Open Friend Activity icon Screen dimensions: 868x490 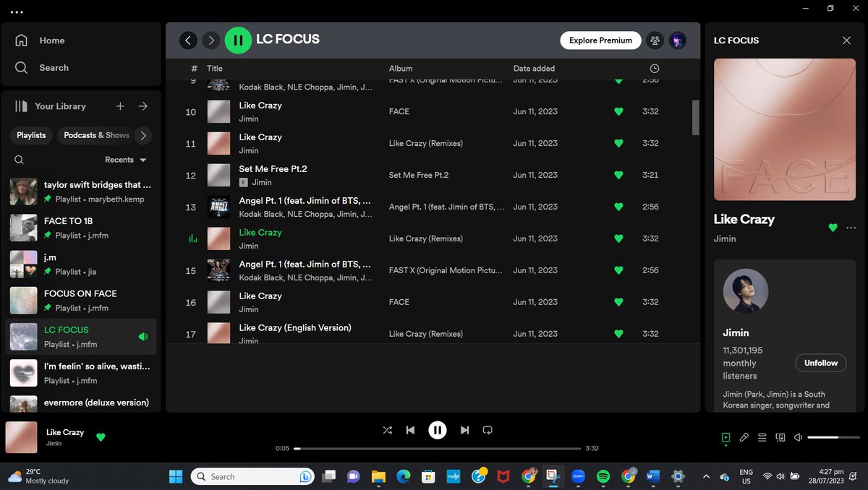tap(655, 40)
